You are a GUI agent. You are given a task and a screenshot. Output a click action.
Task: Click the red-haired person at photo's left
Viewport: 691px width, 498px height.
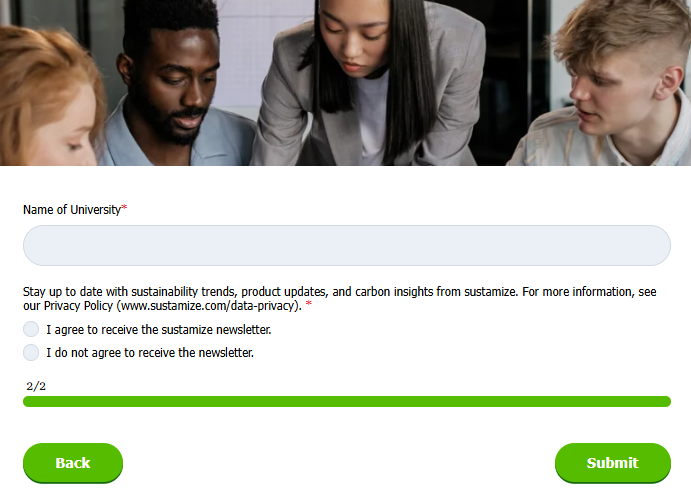[x=46, y=97]
